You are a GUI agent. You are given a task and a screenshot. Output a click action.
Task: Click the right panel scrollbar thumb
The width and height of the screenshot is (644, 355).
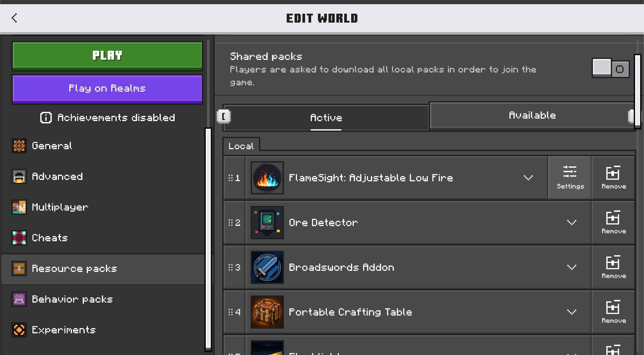[x=637, y=91]
